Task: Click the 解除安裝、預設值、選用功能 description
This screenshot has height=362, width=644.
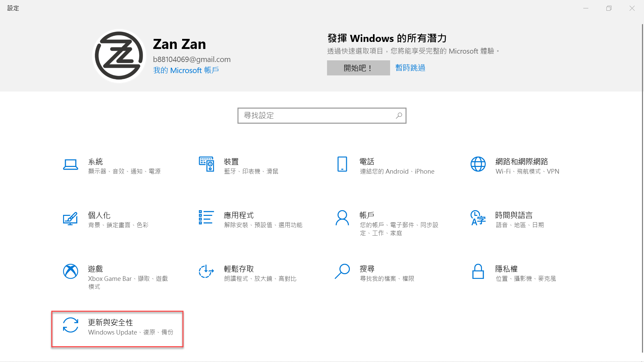Action: coord(263,225)
